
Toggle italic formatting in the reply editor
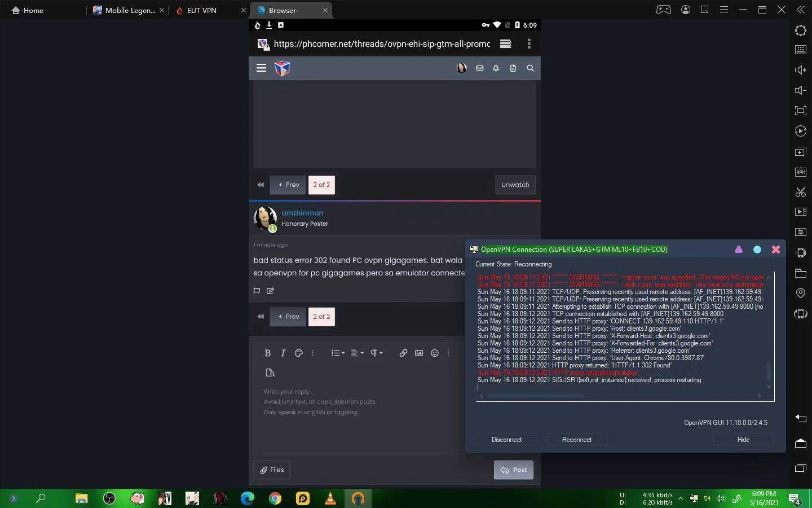point(283,353)
